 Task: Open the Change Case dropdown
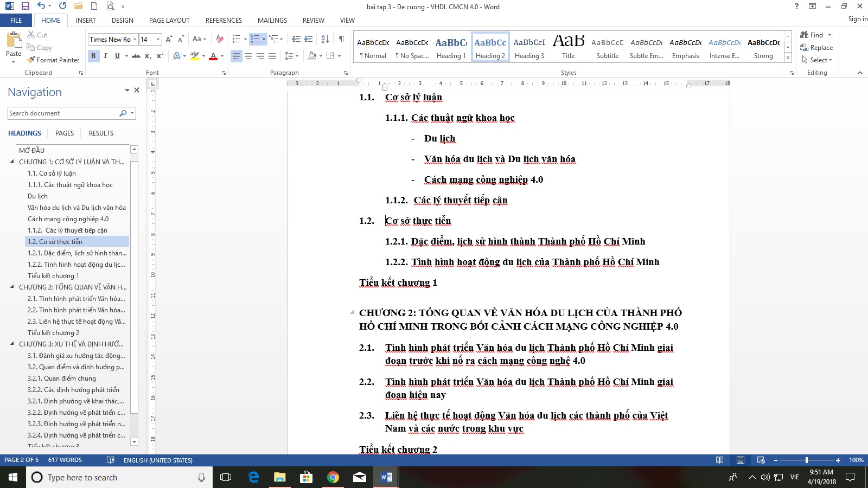pos(199,39)
